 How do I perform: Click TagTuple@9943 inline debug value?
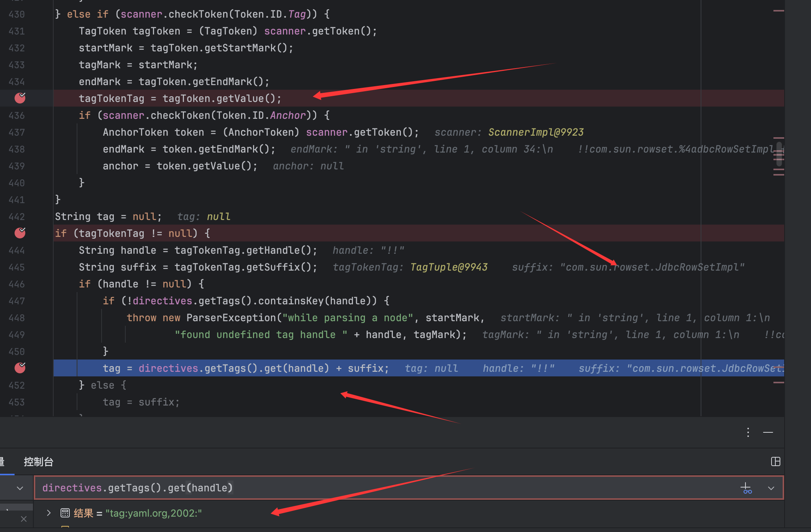(449, 267)
